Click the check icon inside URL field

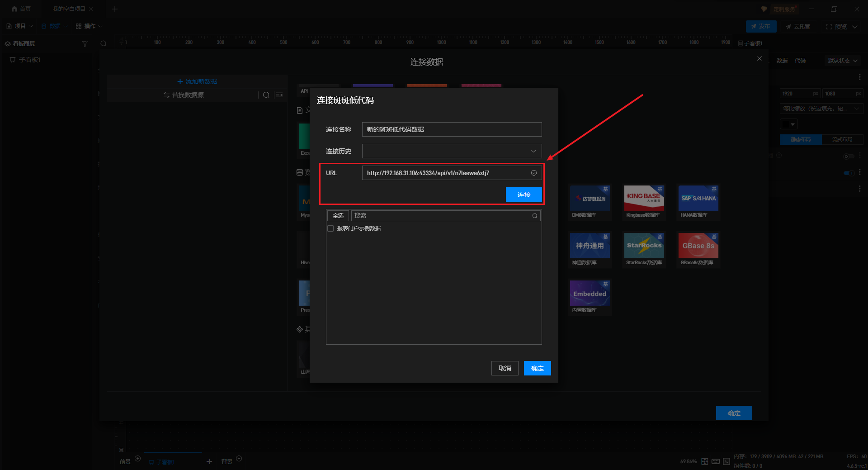pos(533,173)
